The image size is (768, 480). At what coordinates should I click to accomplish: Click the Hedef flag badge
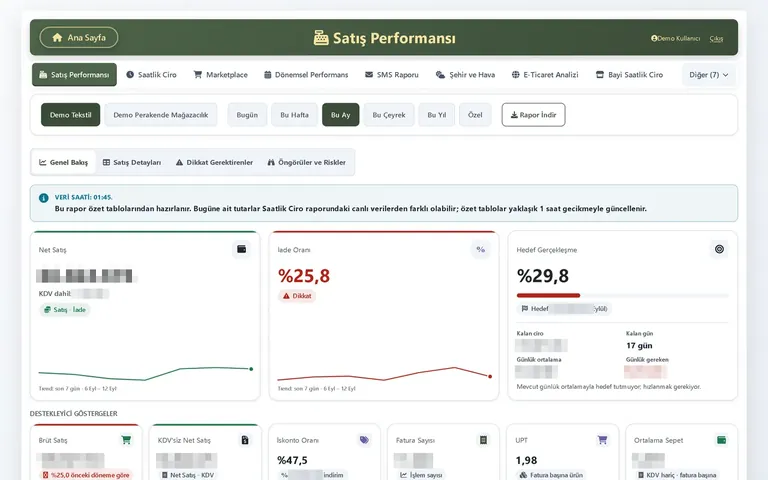564,309
